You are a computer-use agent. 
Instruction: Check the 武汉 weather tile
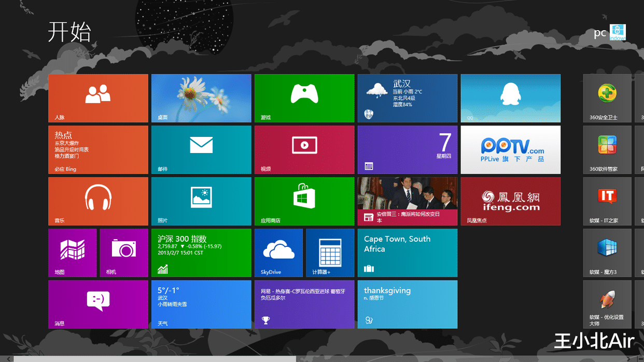point(407,98)
